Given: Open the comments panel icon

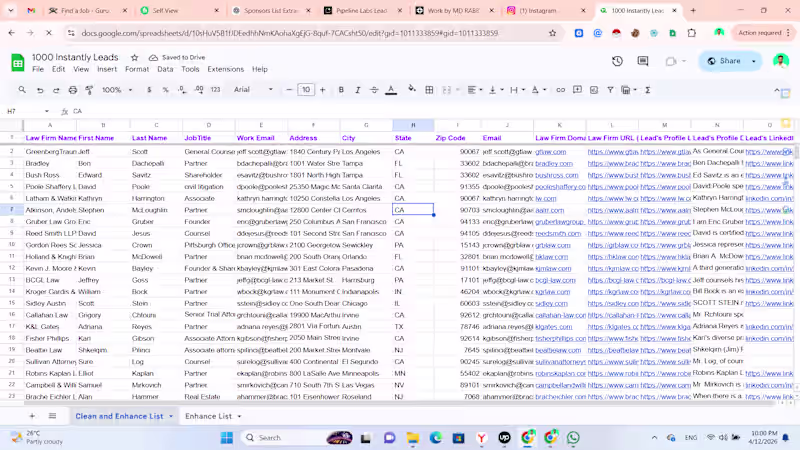Looking at the screenshot, I should pos(643,61).
